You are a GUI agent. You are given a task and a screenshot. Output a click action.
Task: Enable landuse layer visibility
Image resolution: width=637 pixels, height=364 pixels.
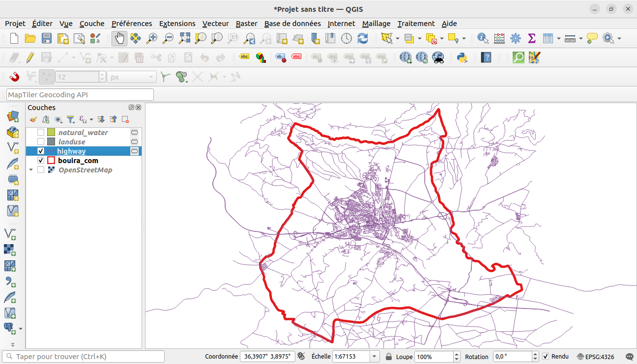(41, 142)
